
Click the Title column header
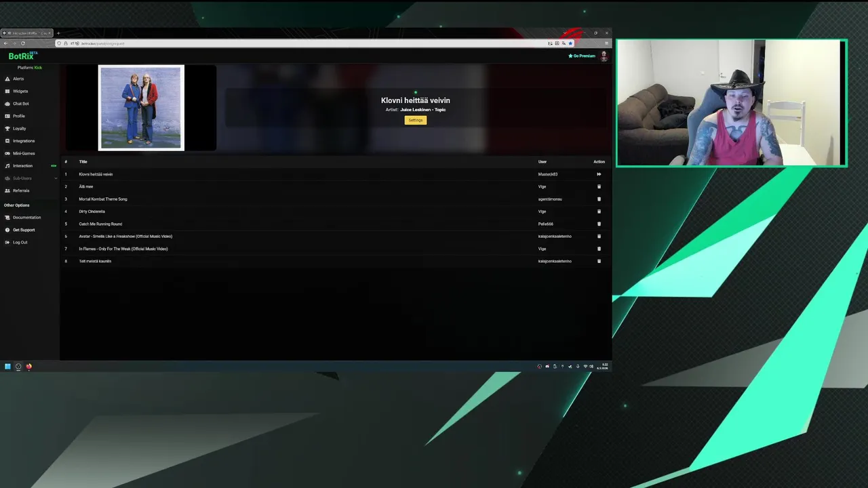point(83,162)
